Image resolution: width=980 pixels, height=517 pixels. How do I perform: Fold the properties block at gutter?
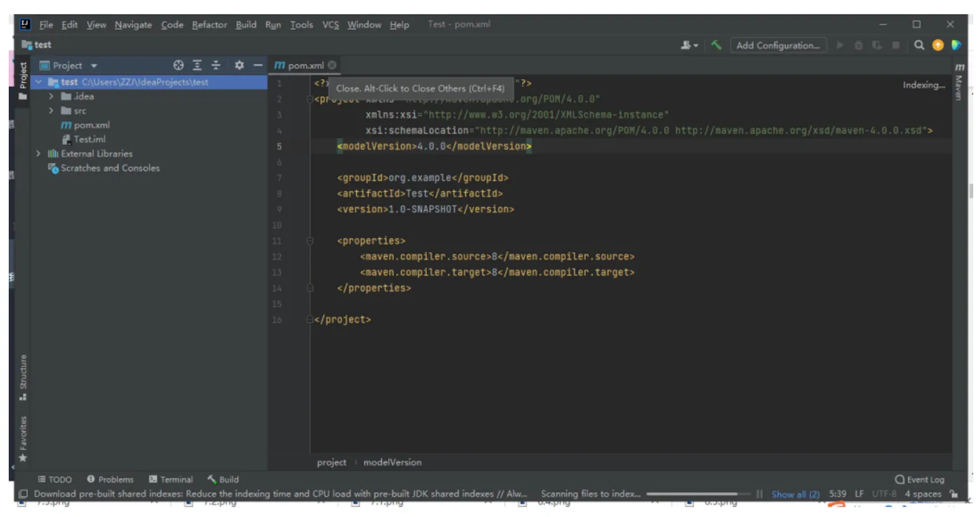(x=309, y=241)
